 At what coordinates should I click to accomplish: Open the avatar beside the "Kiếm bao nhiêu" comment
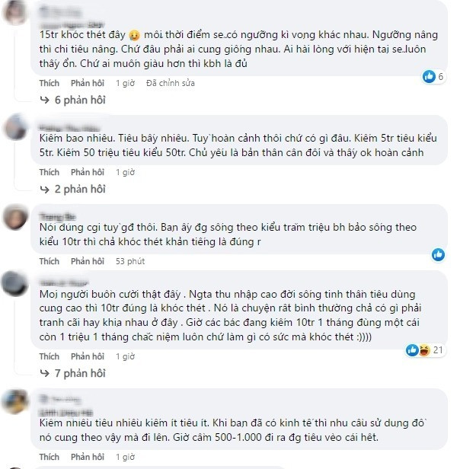[15, 127]
